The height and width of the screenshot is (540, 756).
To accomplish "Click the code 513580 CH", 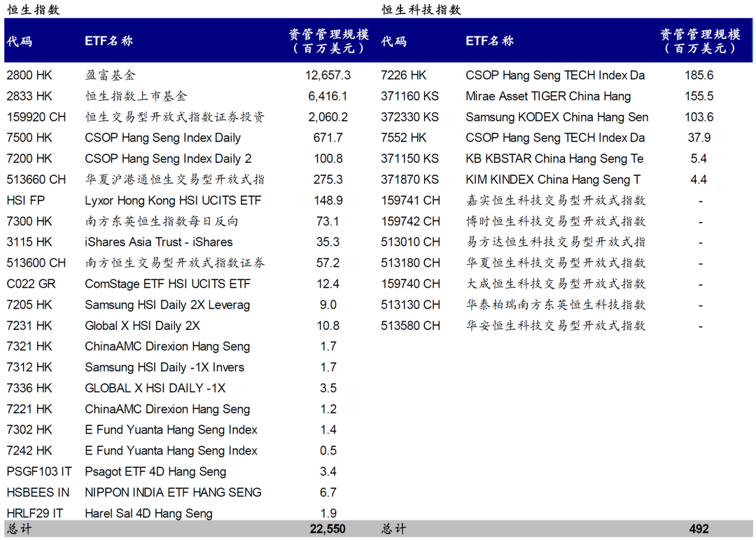I will pos(411,326).
